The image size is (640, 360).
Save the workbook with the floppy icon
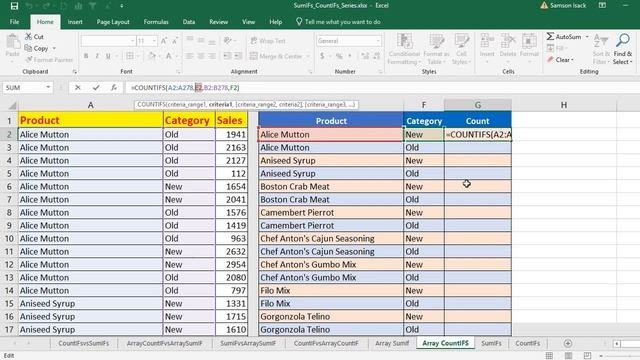point(14,6)
